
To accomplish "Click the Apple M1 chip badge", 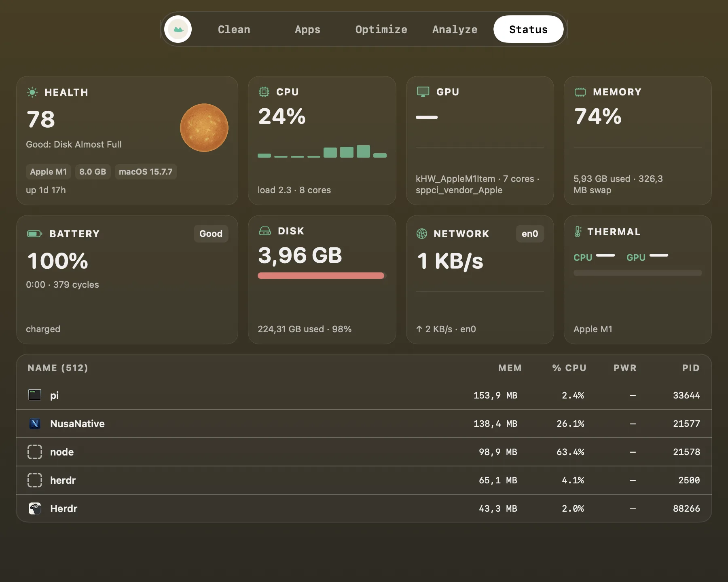I will (49, 172).
